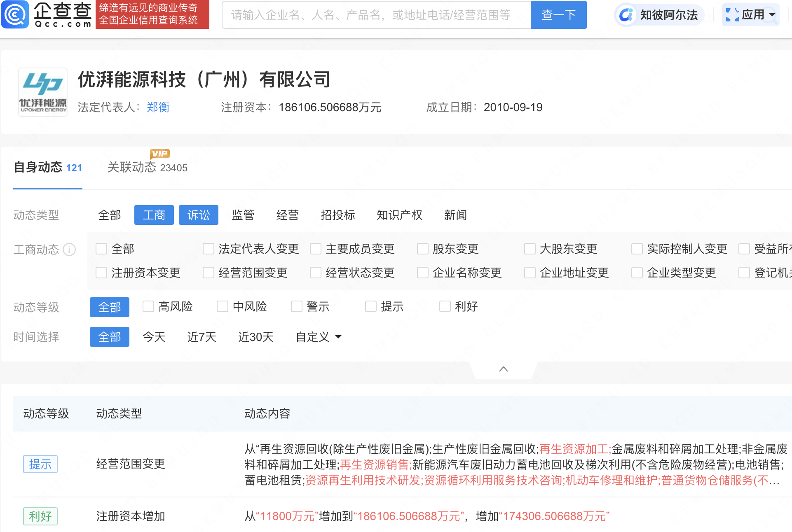The width and height of the screenshot is (792, 532).
Task: Check the 大股东变更 checkbox
Action: tap(530, 249)
